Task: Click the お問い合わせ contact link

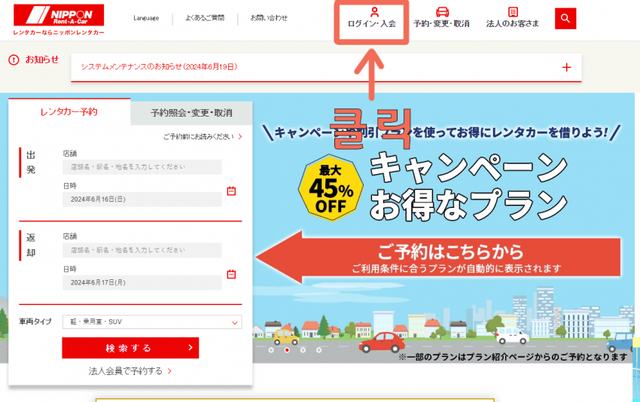Action: click(268, 18)
